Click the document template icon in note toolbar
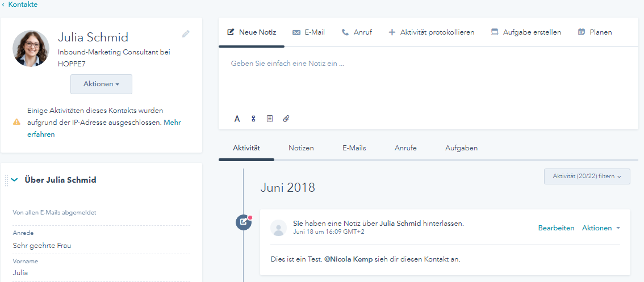The width and height of the screenshot is (644, 282). point(269,119)
